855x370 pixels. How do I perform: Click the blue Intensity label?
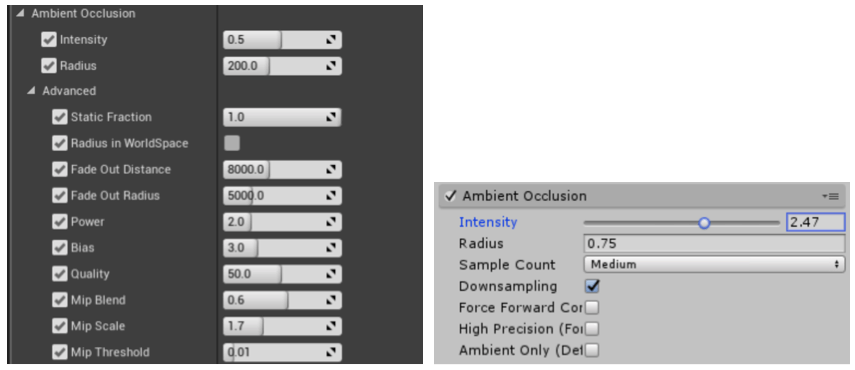click(488, 222)
